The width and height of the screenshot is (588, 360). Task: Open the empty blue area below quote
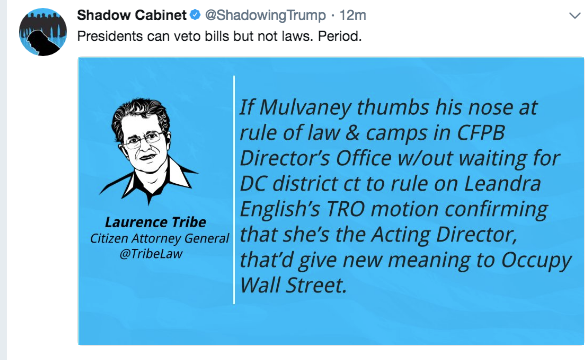331,322
